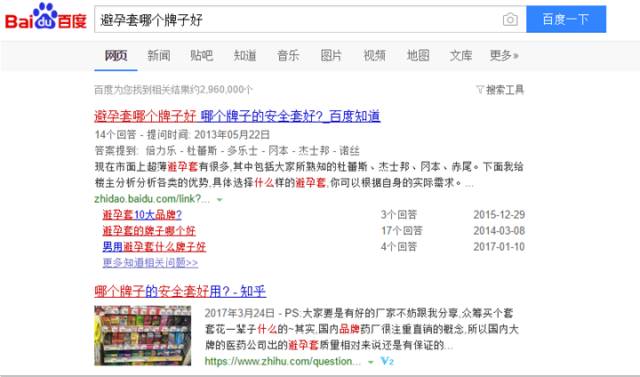Open the 男用避孕套什么牌子好 sub-link
This screenshot has height=377, width=640.
[x=154, y=246]
